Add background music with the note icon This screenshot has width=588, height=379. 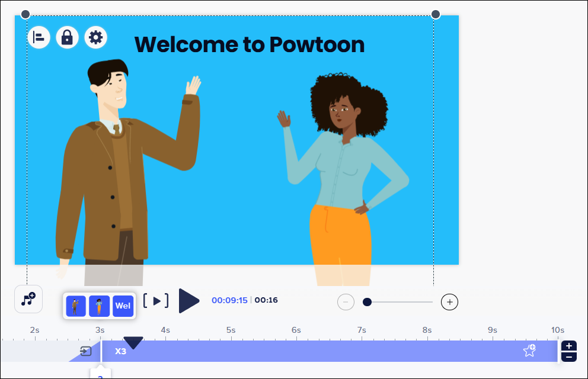(x=28, y=299)
